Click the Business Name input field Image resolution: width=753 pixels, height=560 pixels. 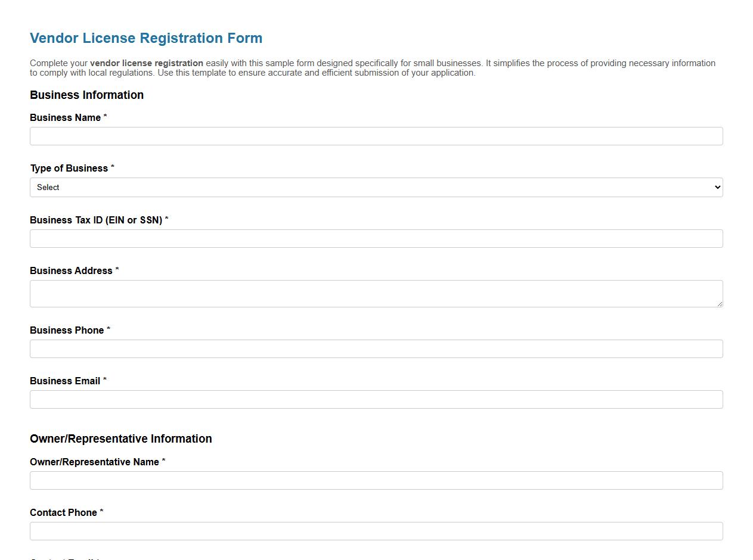click(x=376, y=136)
